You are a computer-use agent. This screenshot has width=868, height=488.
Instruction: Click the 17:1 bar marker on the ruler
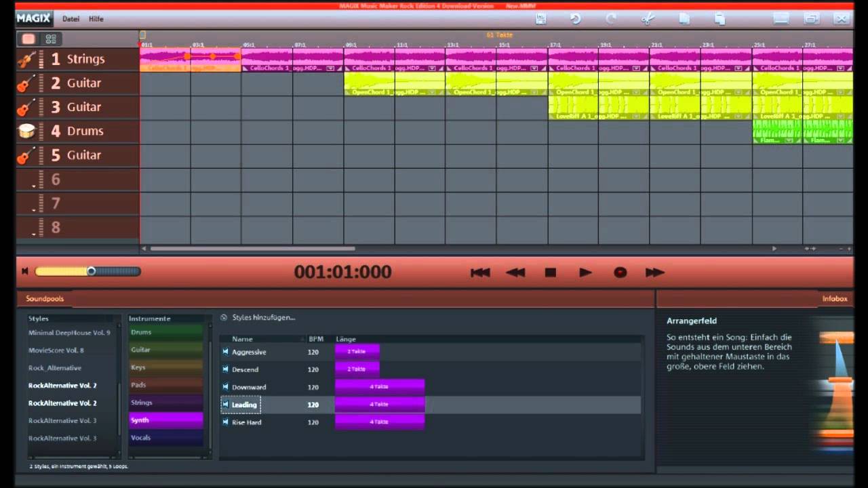click(x=555, y=45)
